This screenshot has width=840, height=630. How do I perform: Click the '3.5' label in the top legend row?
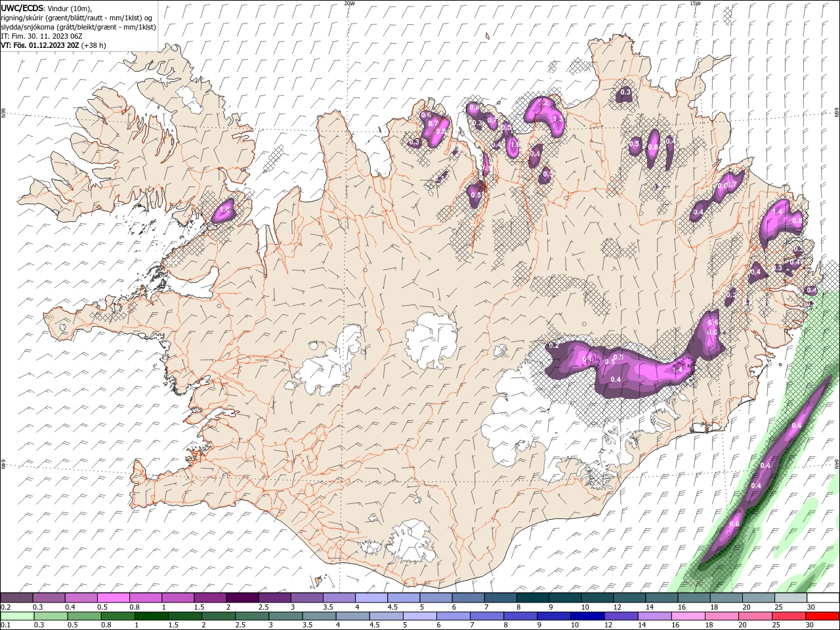[x=327, y=607]
